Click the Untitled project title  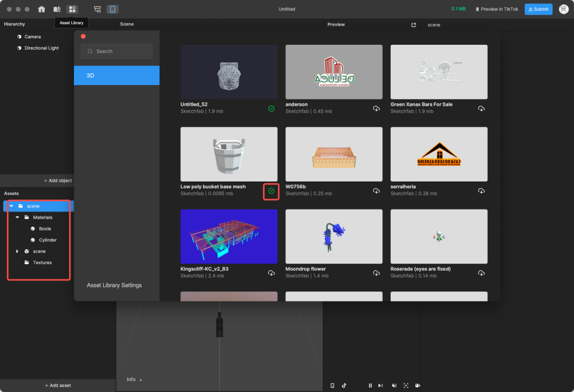(x=286, y=9)
